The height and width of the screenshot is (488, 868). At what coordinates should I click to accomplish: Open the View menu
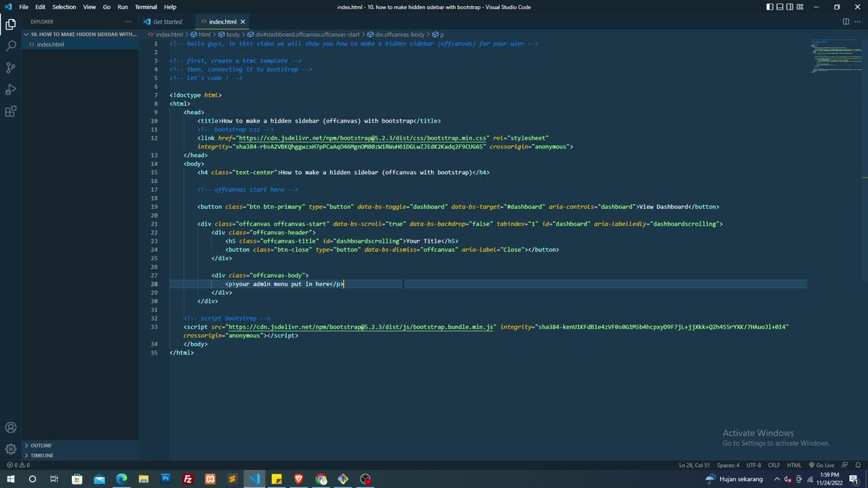click(x=90, y=7)
